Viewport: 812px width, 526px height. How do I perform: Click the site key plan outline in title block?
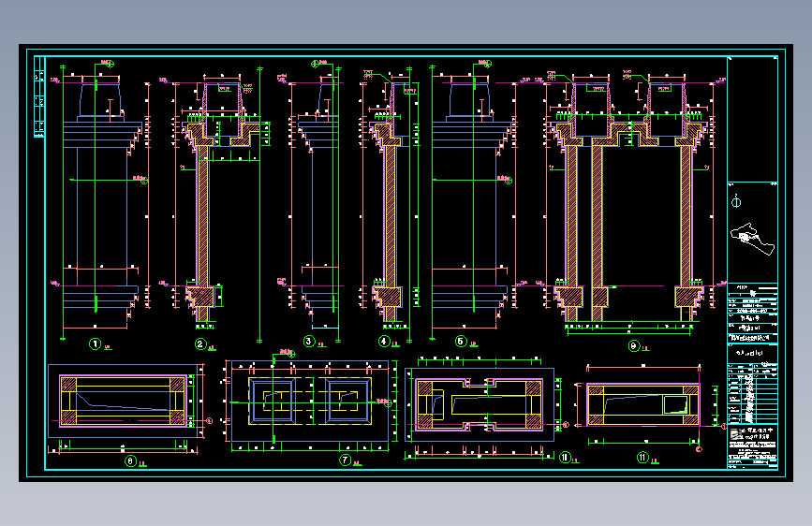[752, 239]
